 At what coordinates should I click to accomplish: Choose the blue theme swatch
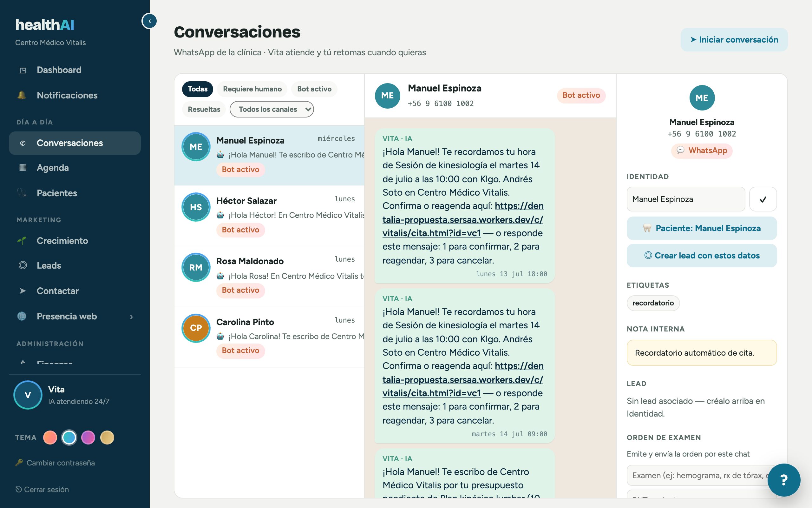click(x=69, y=438)
